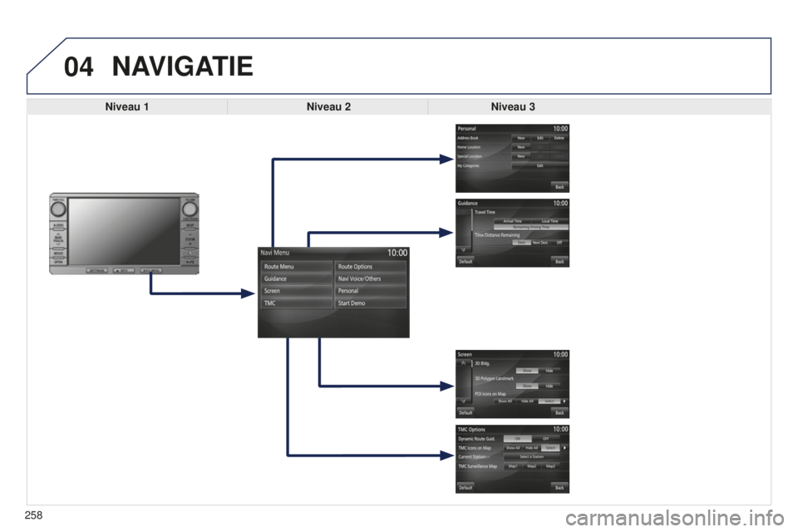798x532 pixels.
Task: Click the MAP hardware key on the unit
Action: click(190, 225)
